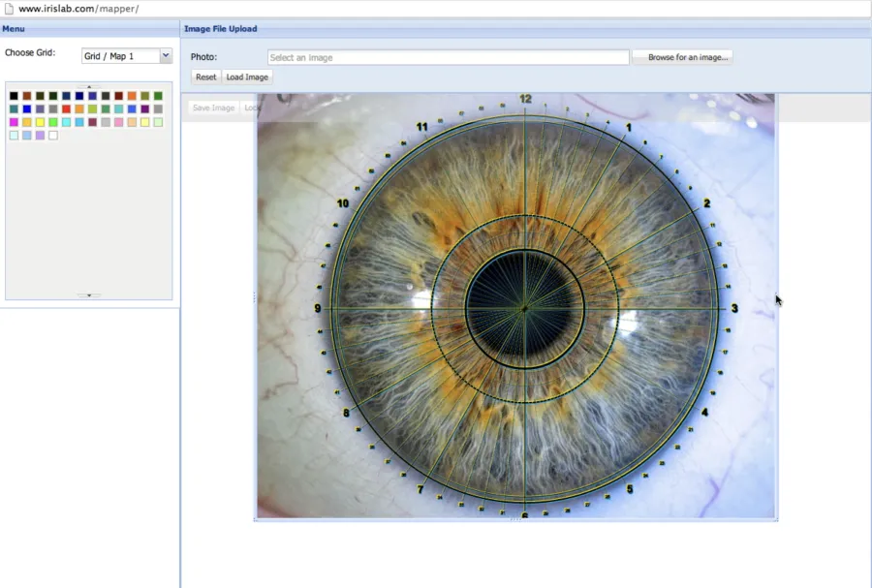This screenshot has width=872, height=588.
Task: Select the white color swatch
Action: click(x=53, y=135)
